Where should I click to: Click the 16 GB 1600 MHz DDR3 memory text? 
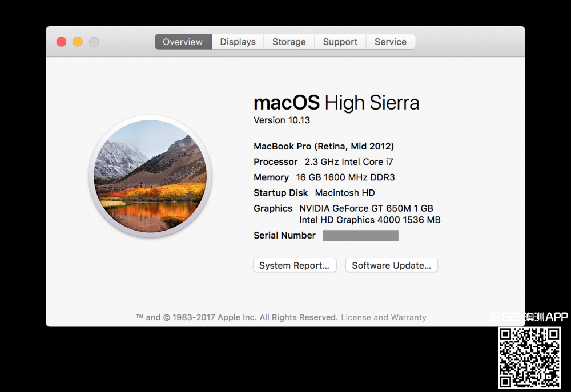point(345,177)
